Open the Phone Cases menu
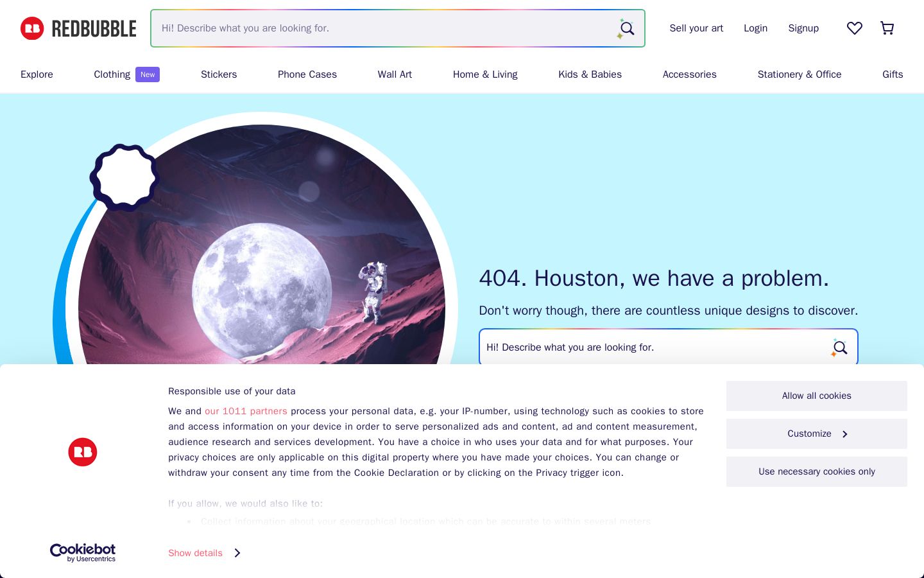 coord(307,74)
